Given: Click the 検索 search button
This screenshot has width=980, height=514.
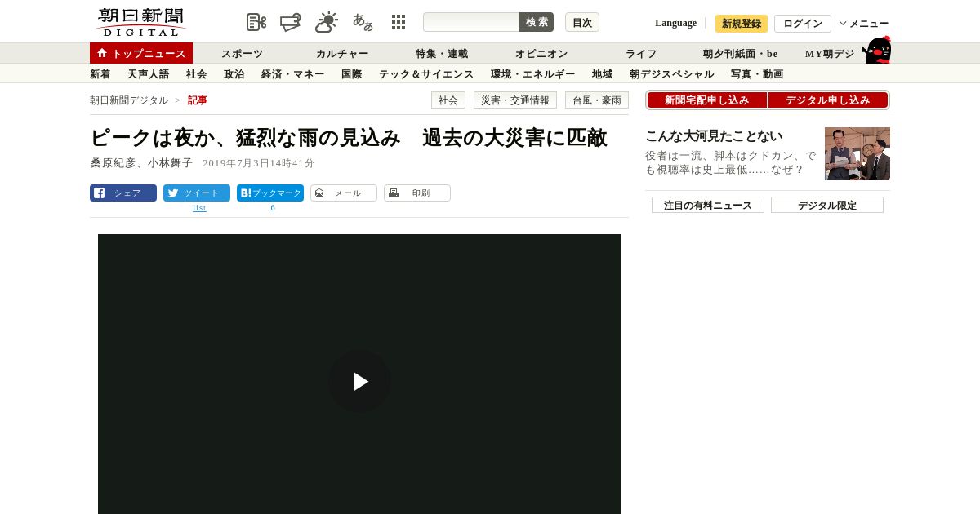Looking at the screenshot, I should (537, 22).
